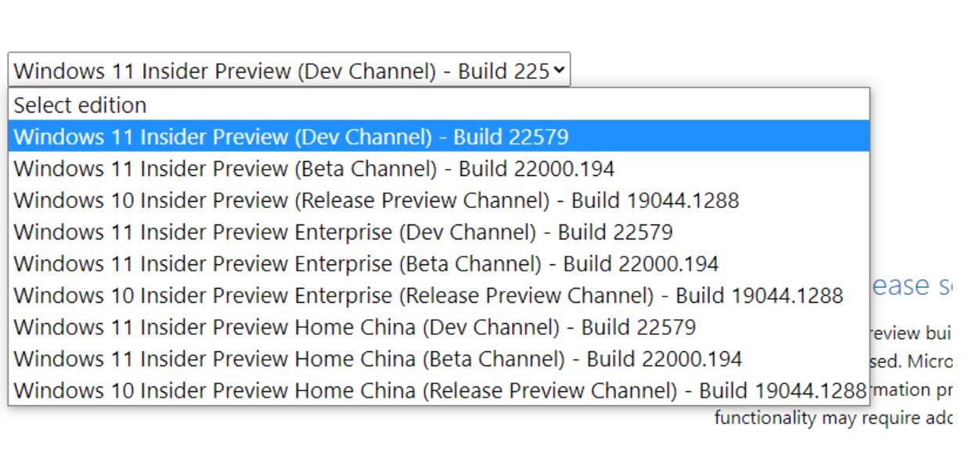The image size is (980, 449).
Task: Click empty page area below the options list
Action: (352, 429)
